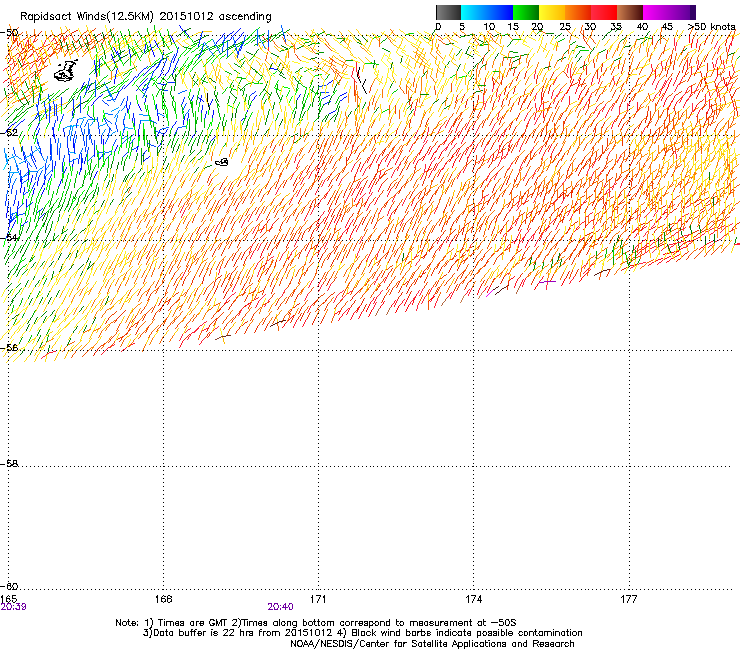Click the legend number 40
This screenshot has width=740, height=650.
click(x=642, y=27)
